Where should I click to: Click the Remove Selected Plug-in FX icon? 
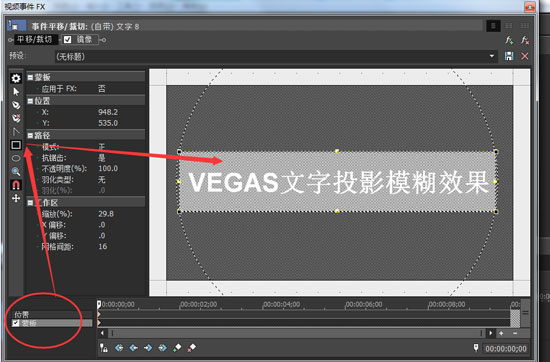[x=525, y=40]
